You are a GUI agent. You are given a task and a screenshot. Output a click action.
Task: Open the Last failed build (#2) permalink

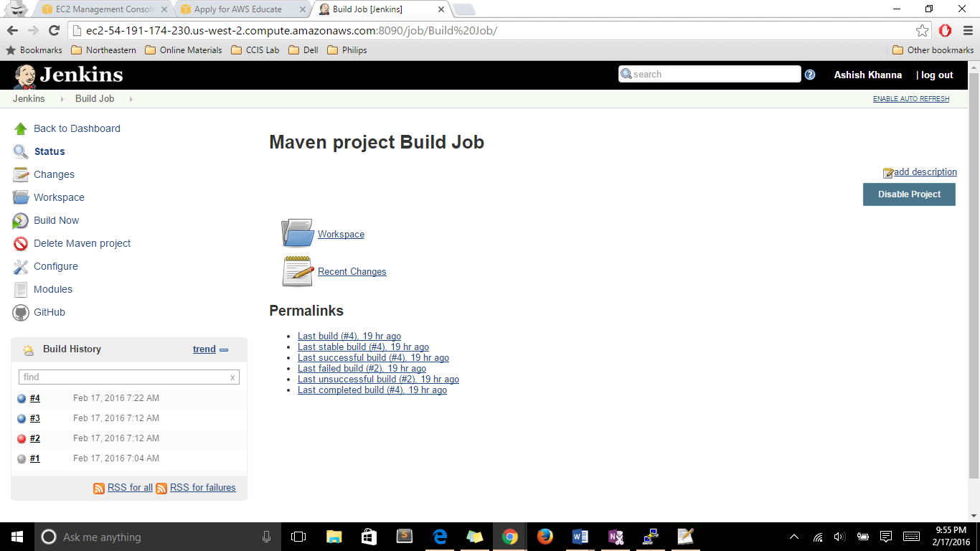(362, 369)
